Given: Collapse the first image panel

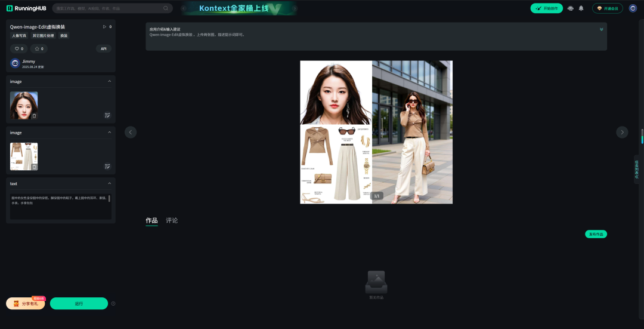Looking at the screenshot, I should [x=109, y=81].
